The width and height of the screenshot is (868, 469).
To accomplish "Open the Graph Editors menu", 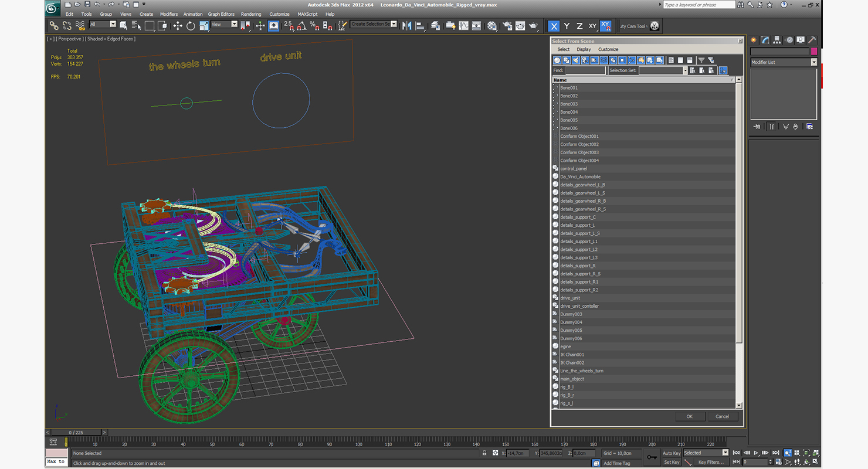I will click(x=221, y=14).
